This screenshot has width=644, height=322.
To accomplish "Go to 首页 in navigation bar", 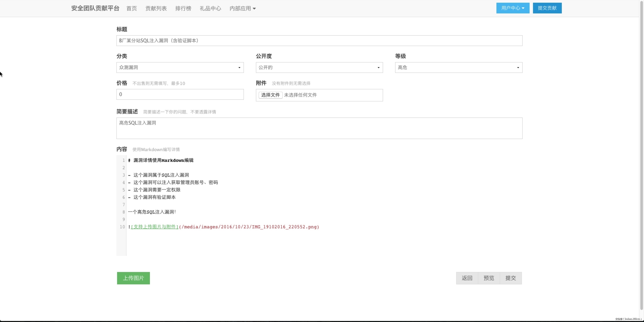I will click(131, 9).
